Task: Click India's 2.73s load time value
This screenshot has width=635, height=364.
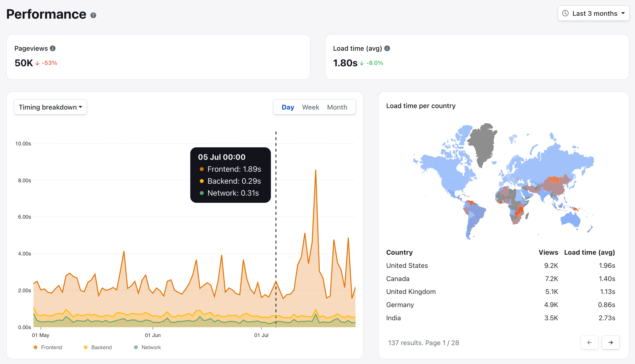Action: point(607,318)
